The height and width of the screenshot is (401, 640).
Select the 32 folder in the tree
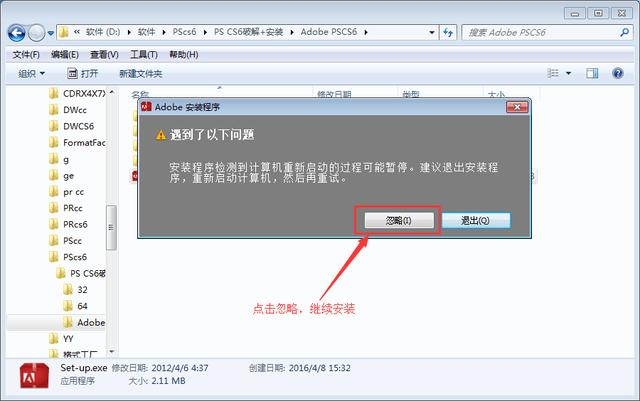coord(76,290)
